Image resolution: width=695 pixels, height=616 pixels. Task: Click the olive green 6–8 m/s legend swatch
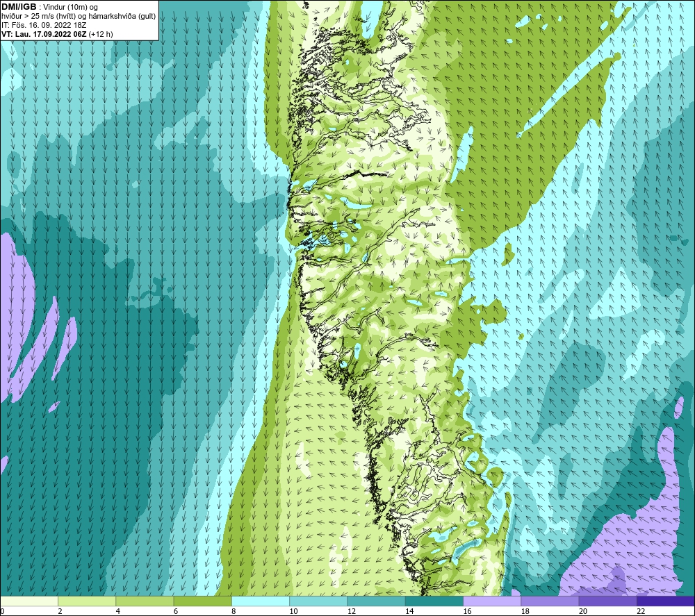[202, 601]
